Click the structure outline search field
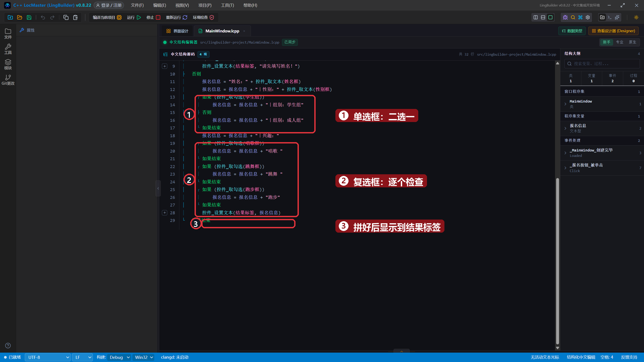The width and height of the screenshot is (644, 362). (602, 64)
